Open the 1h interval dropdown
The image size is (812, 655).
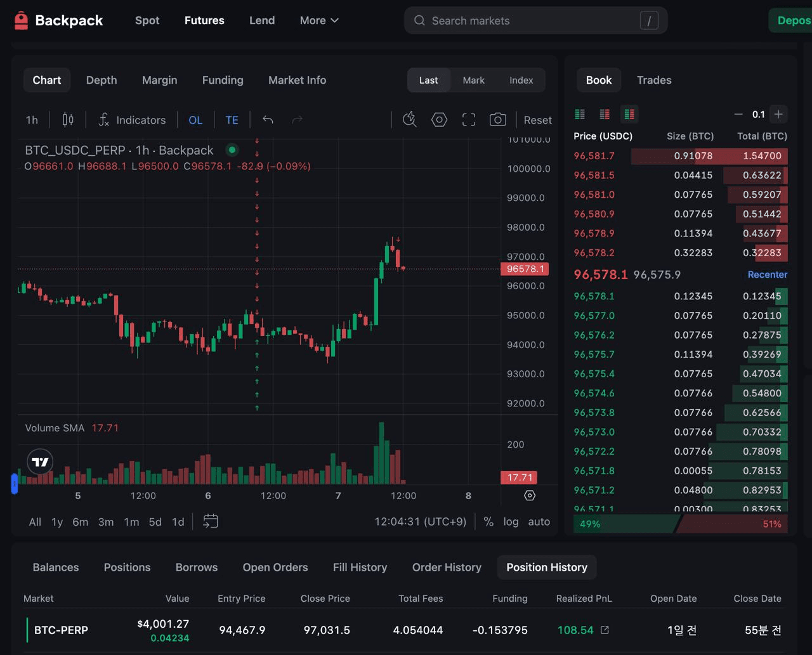point(32,120)
